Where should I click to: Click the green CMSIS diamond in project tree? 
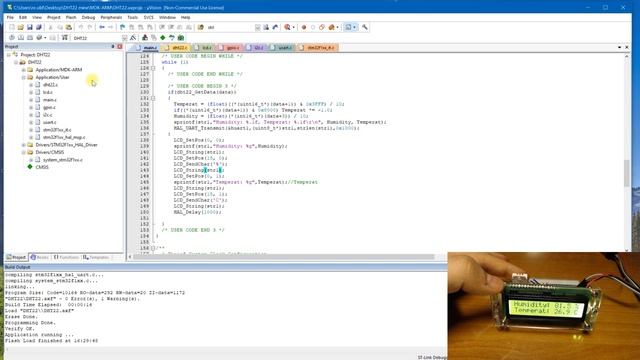click(x=30, y=167)
